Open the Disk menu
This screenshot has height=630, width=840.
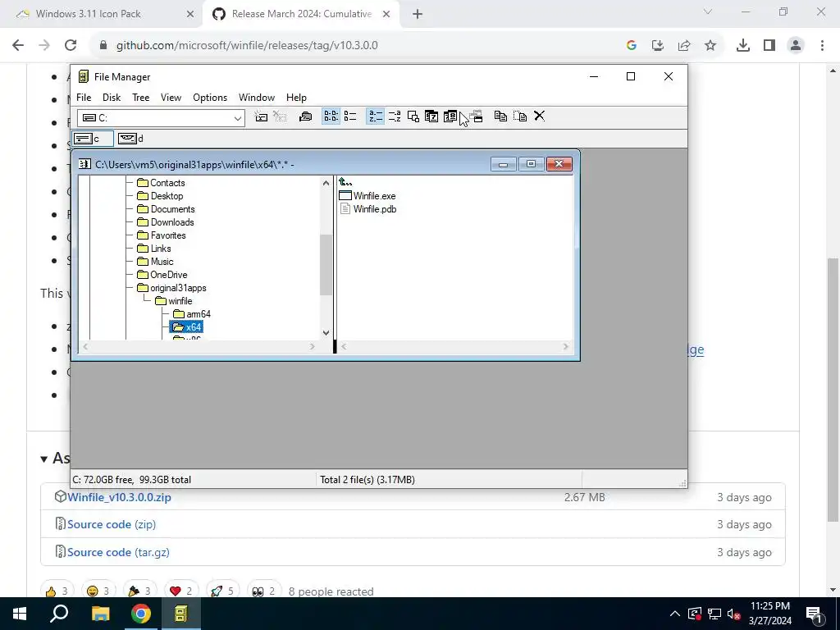[x=112, y=98]
